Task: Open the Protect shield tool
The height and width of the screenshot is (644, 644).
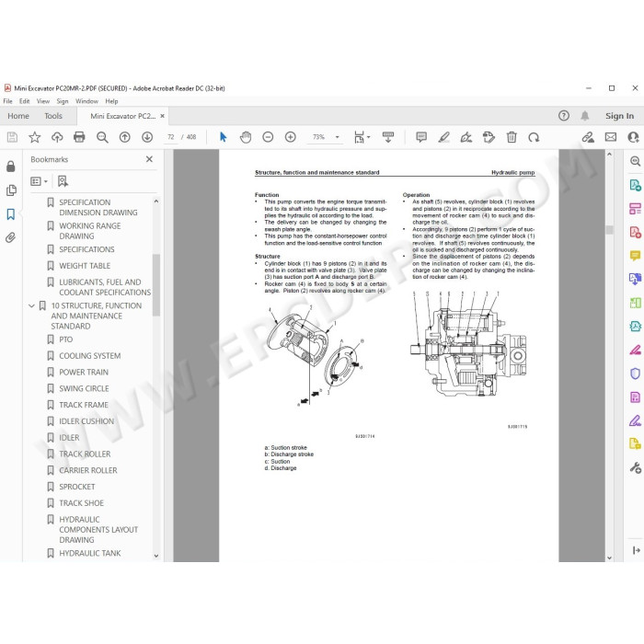Action: coord(635,374)
